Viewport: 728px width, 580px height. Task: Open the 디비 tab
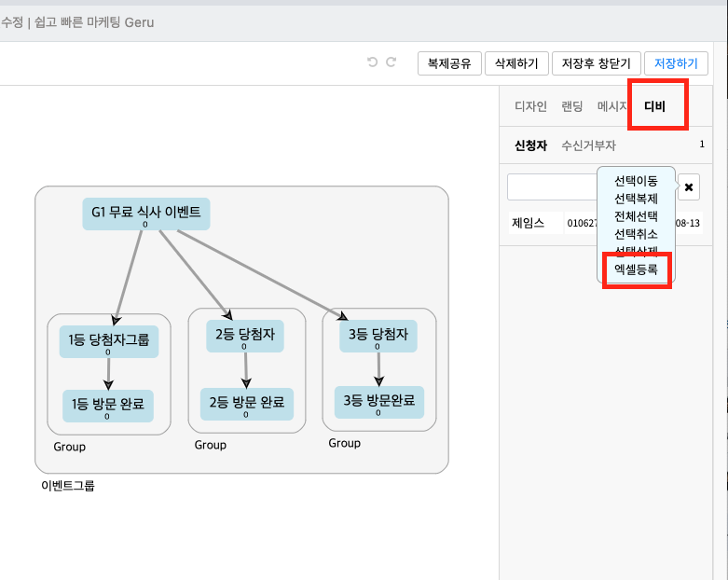coord(655,106)
